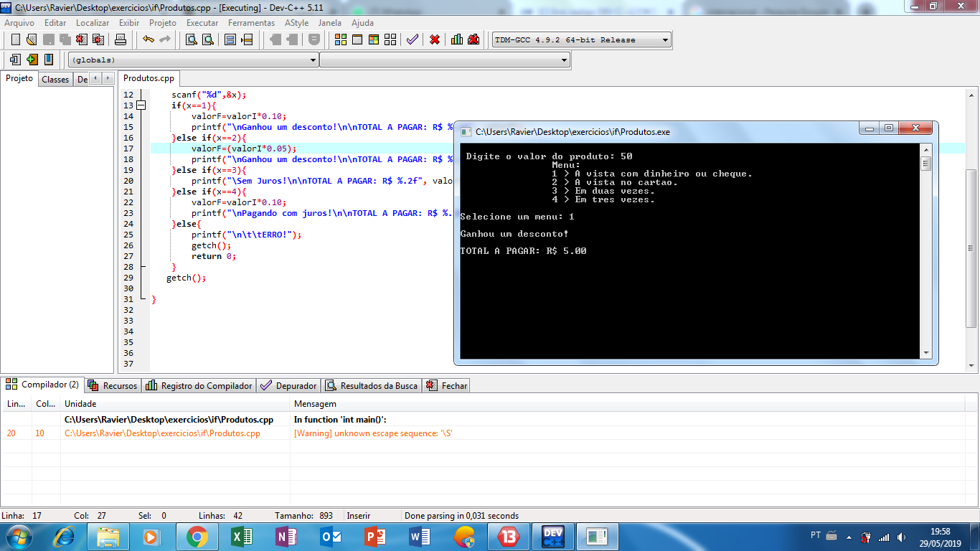This screenshot has width=980, height=551.
Task: Open the Projeto menu in the menu bar
Action: pyautogui.click(x=163, y=23)
